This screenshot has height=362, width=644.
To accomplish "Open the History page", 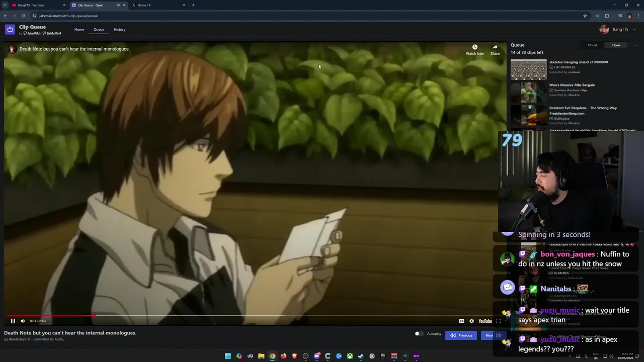I will pos(119,29).
